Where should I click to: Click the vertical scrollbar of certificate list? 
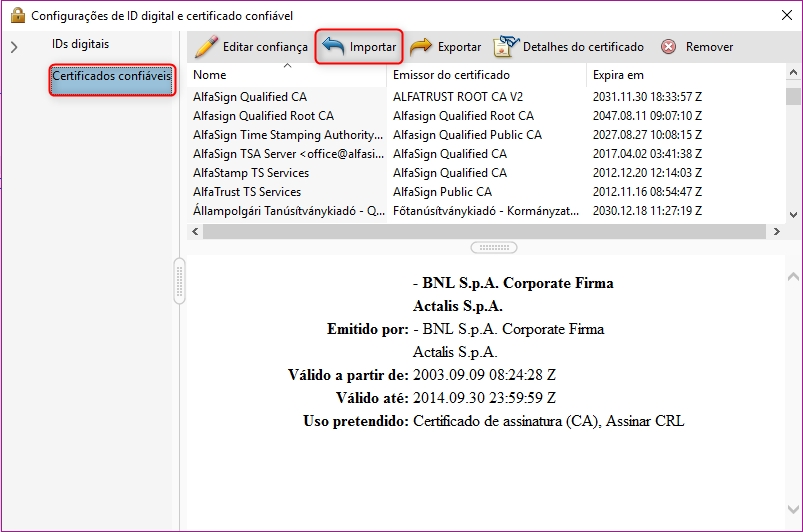coord(793,150)
